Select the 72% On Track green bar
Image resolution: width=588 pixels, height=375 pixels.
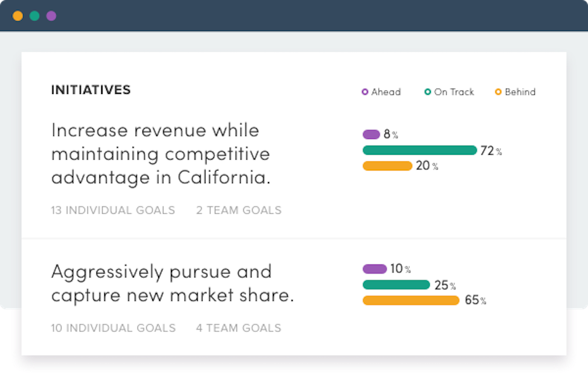point(419,150)
